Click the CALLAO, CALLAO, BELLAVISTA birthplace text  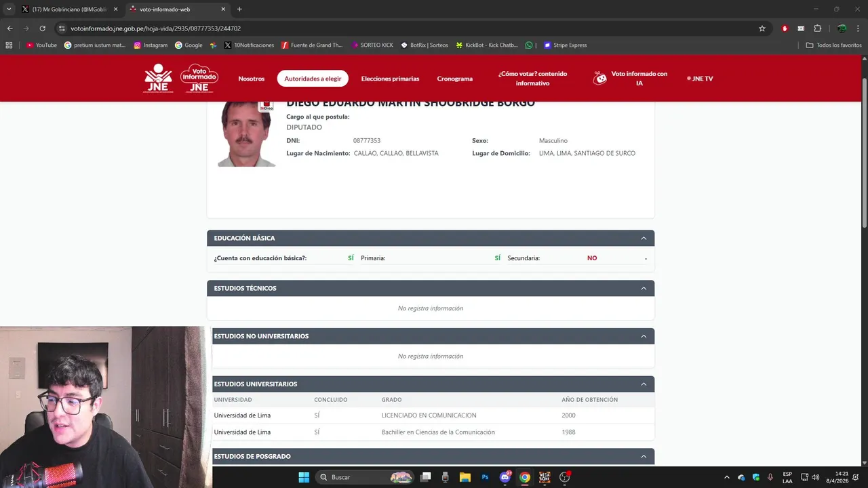[396, 154]
